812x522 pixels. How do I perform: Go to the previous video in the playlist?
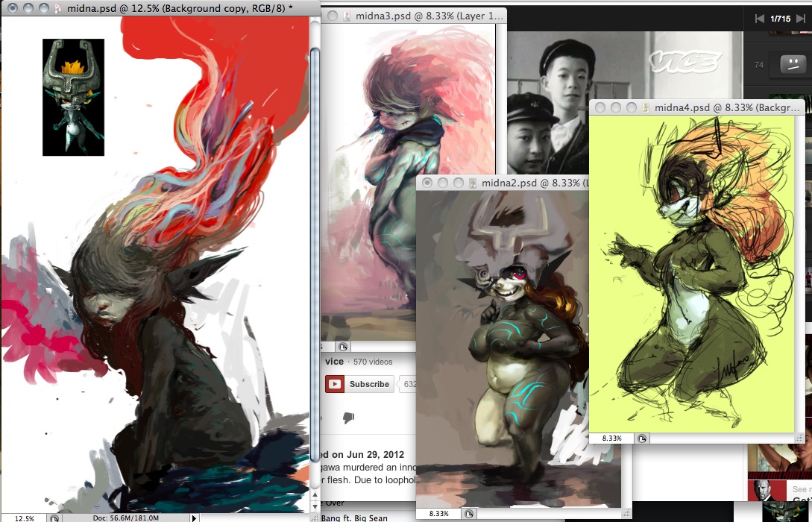[x=759, y=19]
